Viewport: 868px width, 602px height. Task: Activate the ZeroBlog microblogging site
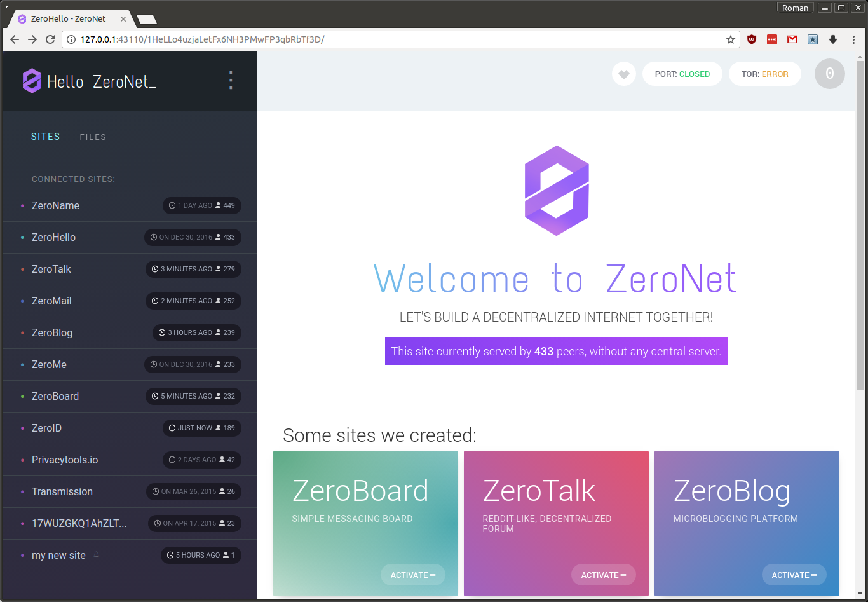[794, 574]
